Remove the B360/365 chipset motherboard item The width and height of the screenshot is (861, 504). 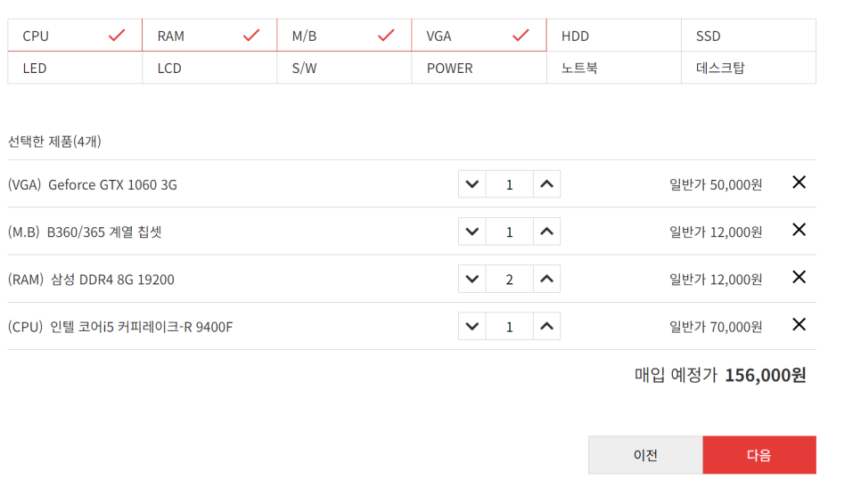click(799, 230)
